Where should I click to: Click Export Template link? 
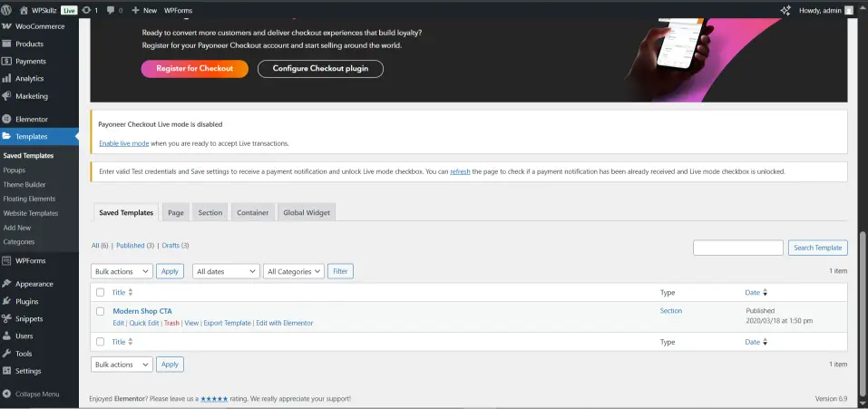coord(227,323)
